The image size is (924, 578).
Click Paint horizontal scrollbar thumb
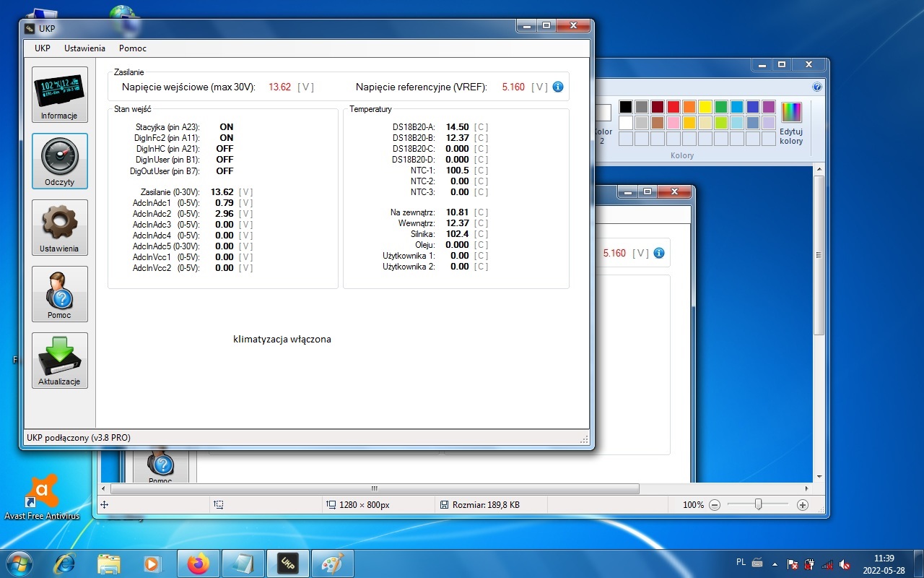coord(374,489)
